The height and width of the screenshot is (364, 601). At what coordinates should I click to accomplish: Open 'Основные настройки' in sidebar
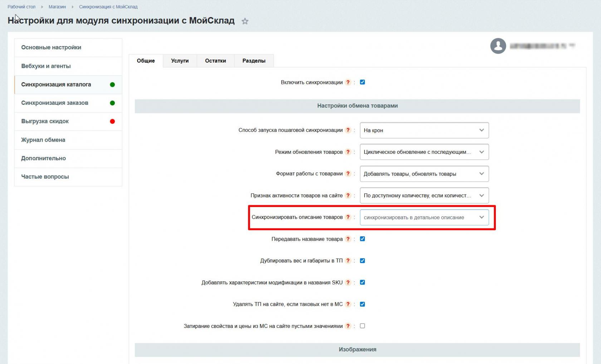[68, 48]
